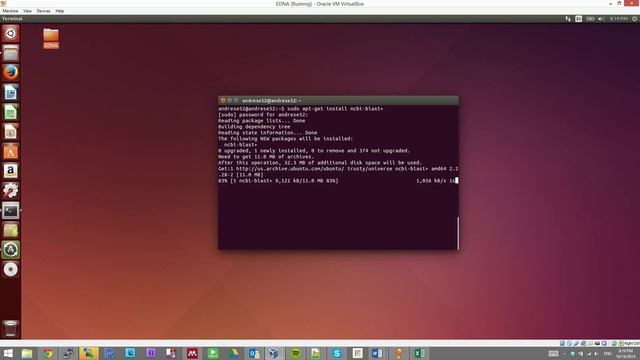Maximize the terminal window
Viewport: 640px width, 360px height.
point(236,100)
